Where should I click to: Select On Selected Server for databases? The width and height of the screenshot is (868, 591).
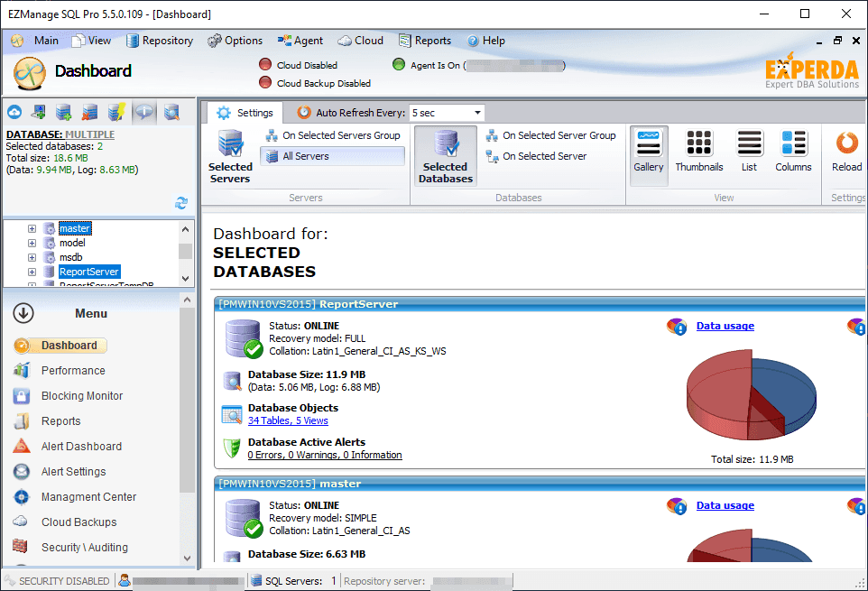(536, 157)
